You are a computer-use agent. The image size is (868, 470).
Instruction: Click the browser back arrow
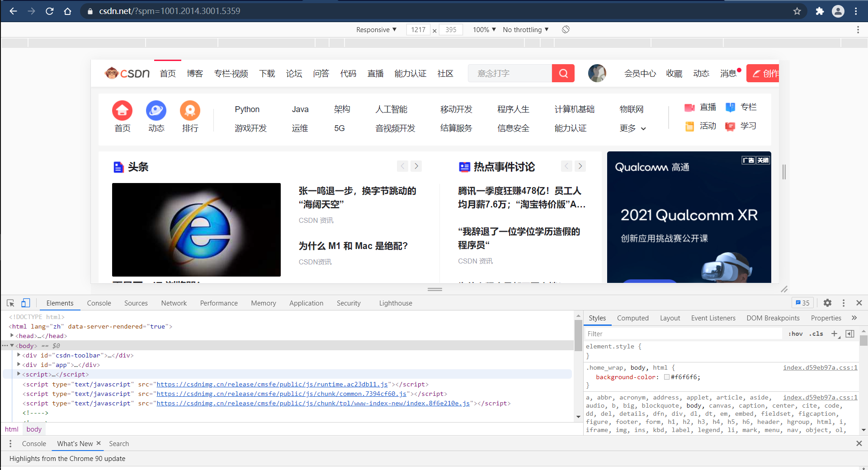[x=13, y=11]
